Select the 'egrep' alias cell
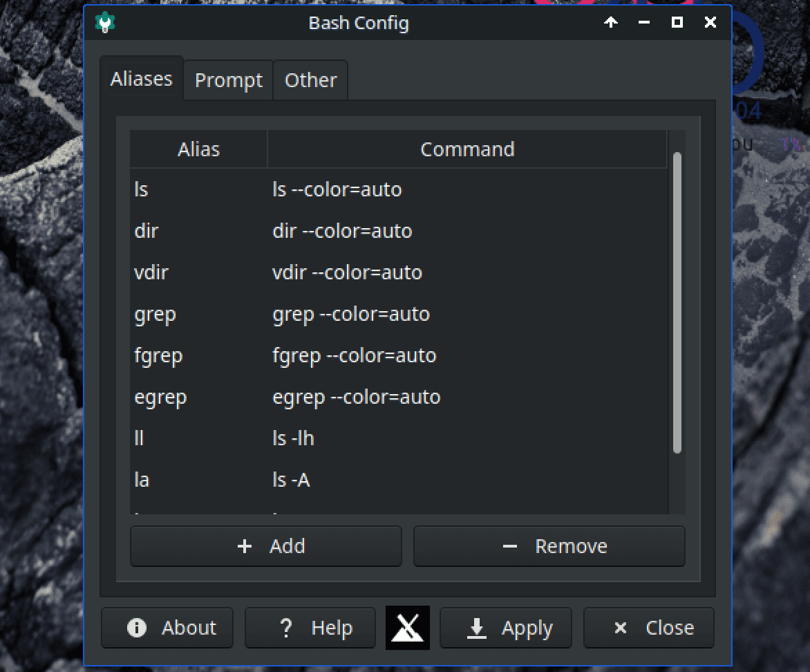The image size is (810, 672). (x=198, y=397)
